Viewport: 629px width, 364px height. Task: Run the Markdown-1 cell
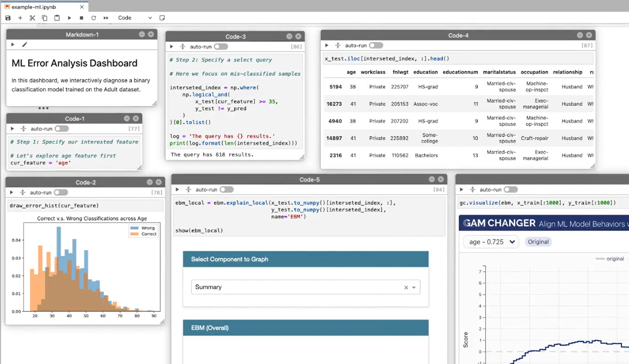point(13,44)
